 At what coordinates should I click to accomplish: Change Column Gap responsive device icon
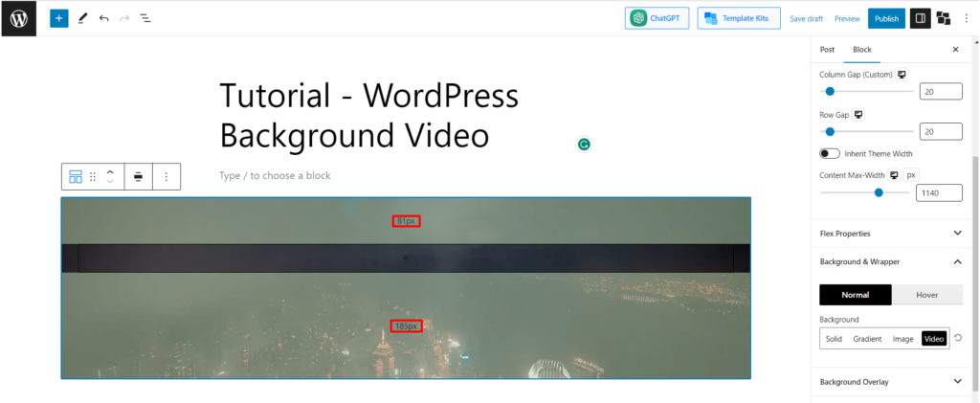902,75
